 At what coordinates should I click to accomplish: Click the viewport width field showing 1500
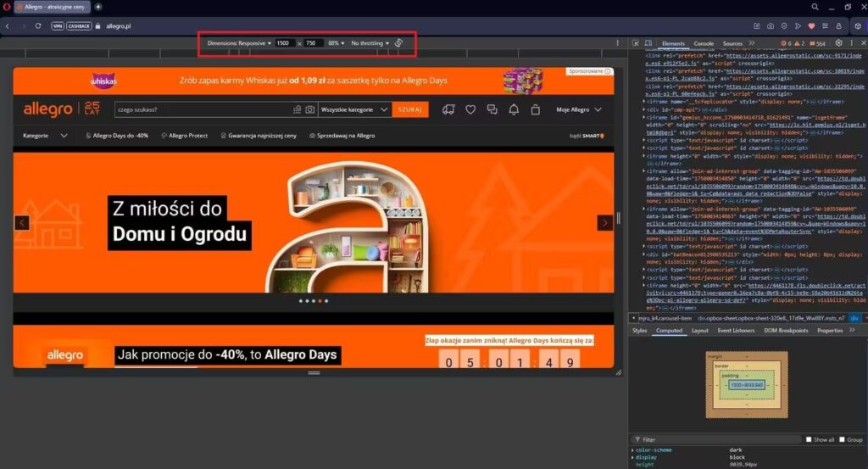(x=284, y=42)
